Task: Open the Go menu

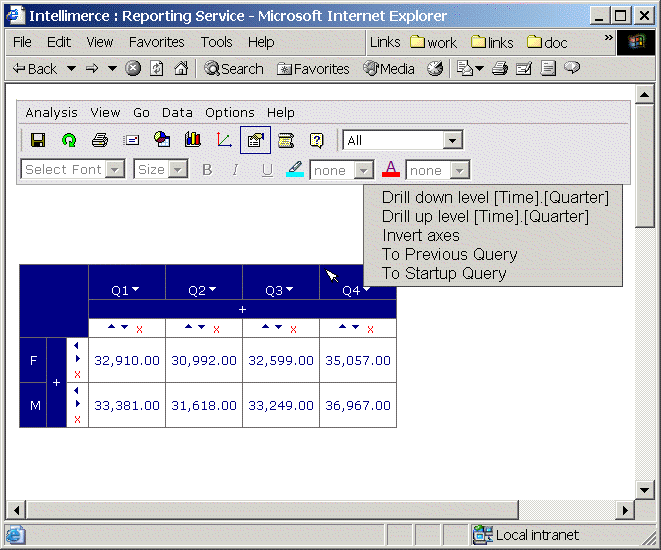Action: [x=141, y=113]
